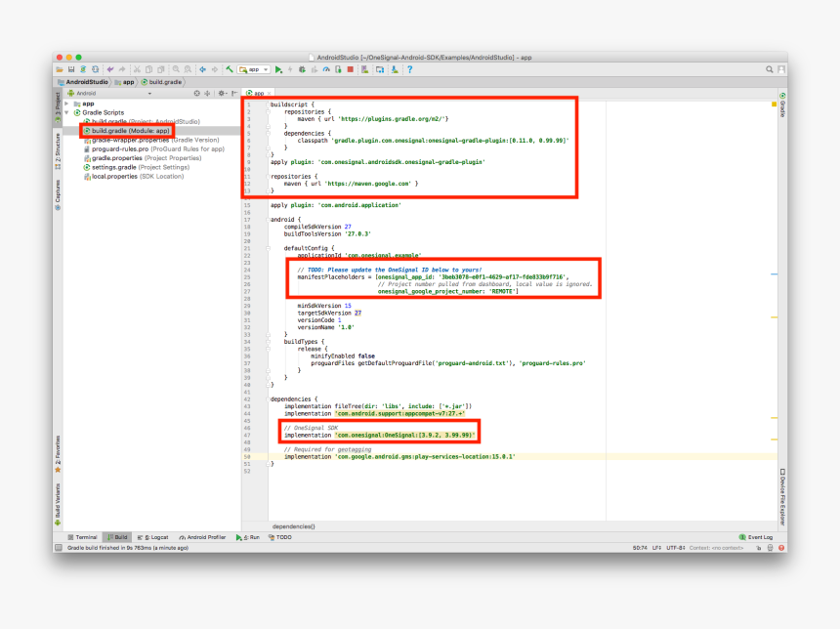Screen dimensions: 840x629
Task: Build the project with the green hammer icon
Action: [230, 69]
